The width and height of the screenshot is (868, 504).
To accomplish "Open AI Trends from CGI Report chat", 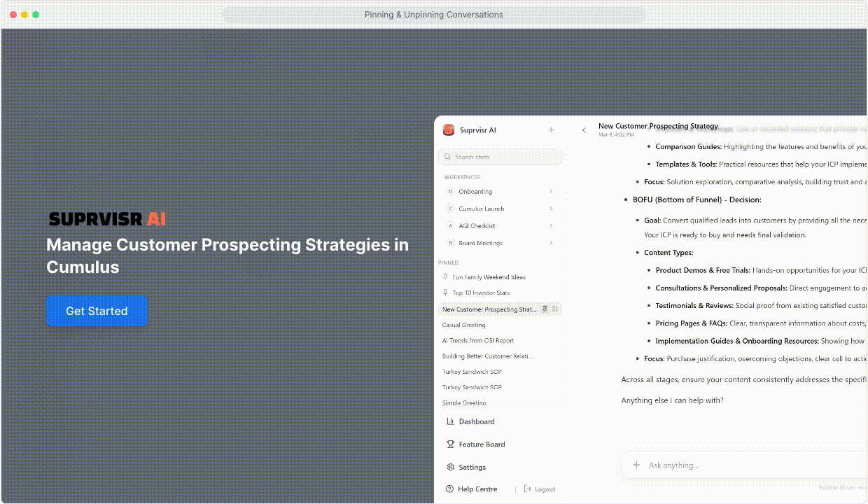I will [477, 341].
